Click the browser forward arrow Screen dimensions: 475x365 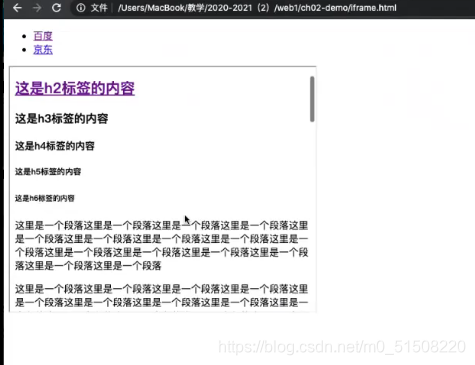click(37, 7)
